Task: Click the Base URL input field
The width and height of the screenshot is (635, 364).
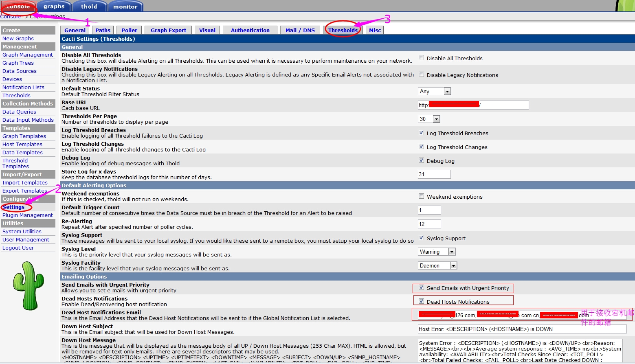Action: [473, 105]
